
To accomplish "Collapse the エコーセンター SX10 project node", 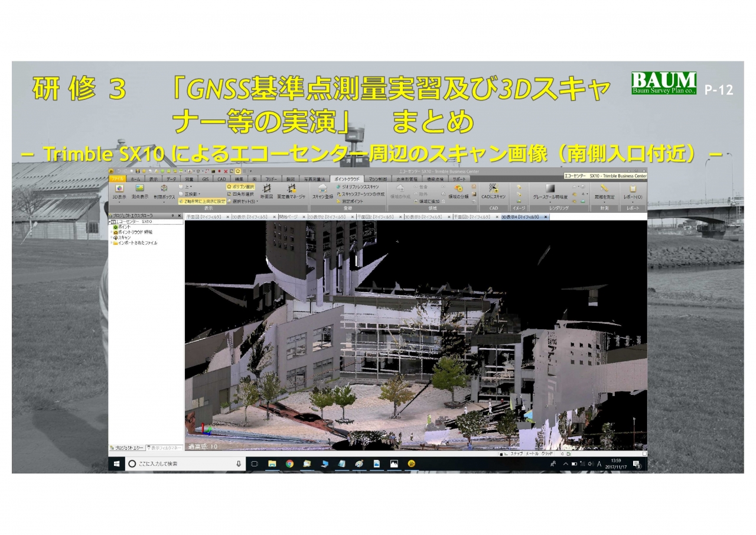I will (109, 222).
